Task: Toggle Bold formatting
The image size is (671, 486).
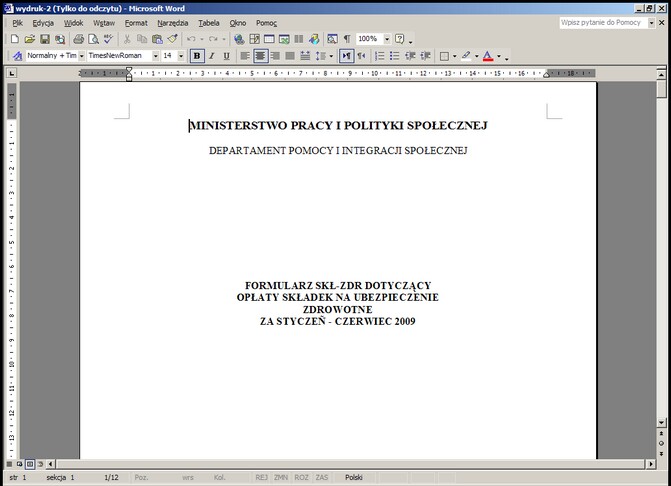Action: (197, 56)
